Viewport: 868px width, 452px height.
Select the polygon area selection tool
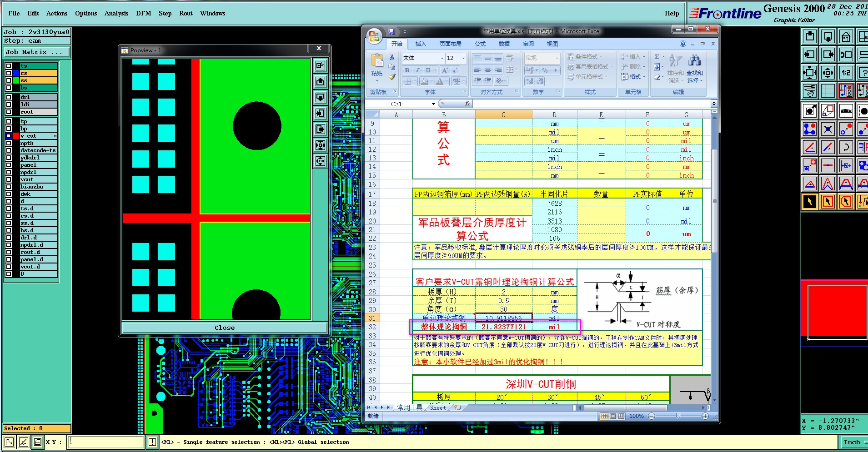[846, 202]
